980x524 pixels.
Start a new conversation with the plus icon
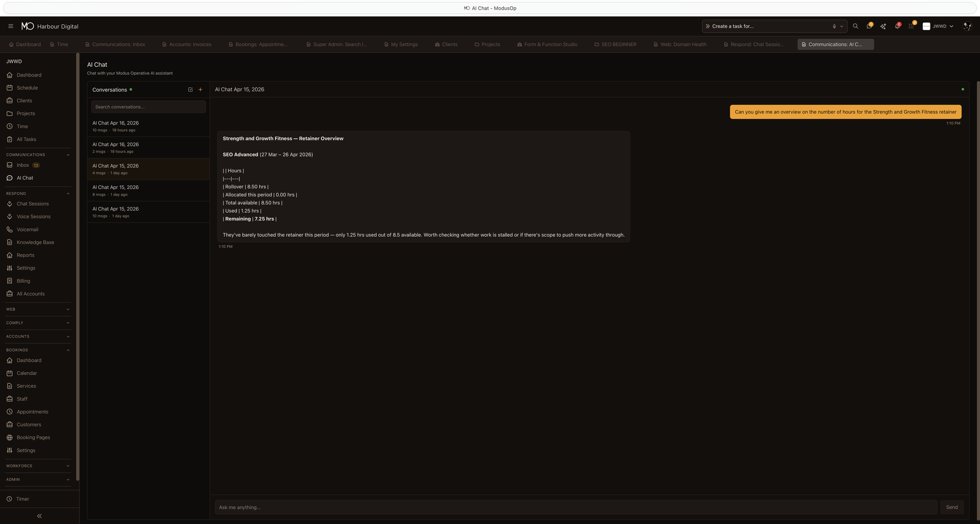point(201,89)
